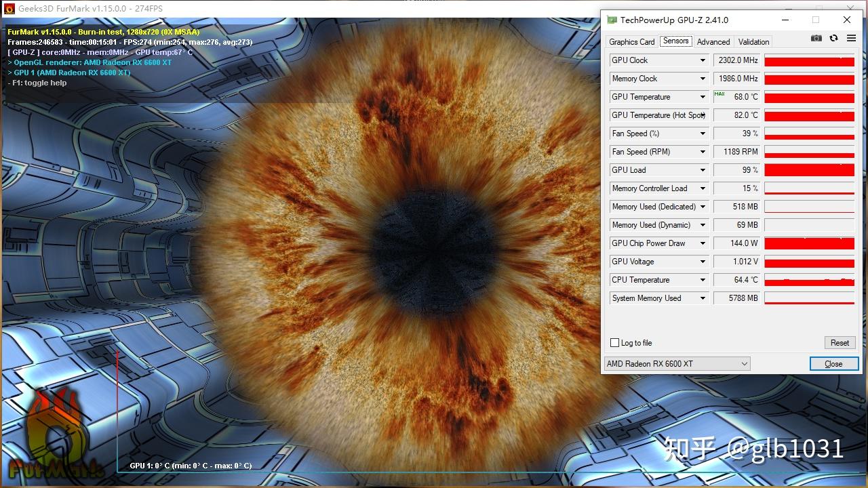Enable the Log to file checkbox
The width and height of the screenshot is (868, 488).
click(x=615, y=343)
